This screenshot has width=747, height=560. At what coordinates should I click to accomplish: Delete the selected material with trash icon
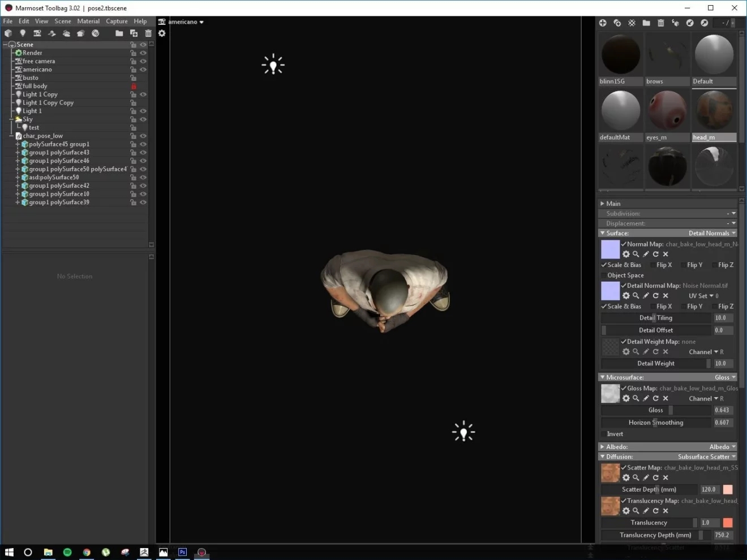point(661,23)
